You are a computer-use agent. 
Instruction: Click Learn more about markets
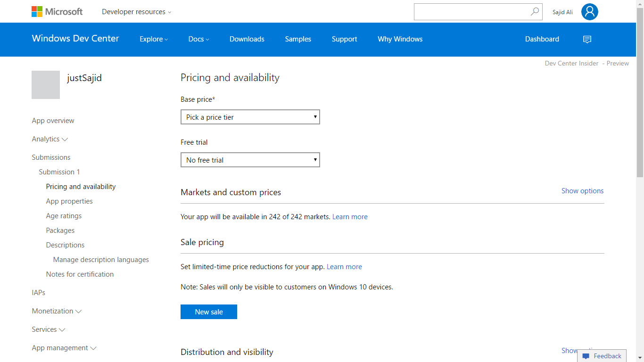point(350,217)
